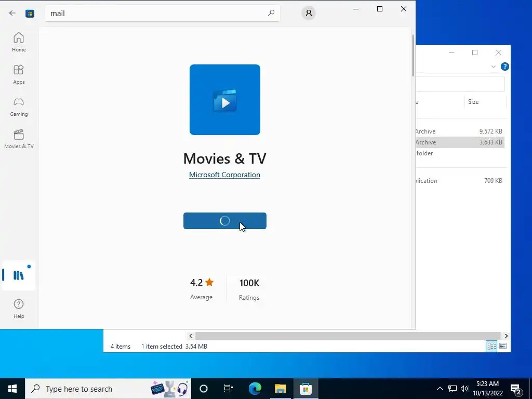Go back in Microsoft Store
Viewport: 532px width, 399px height.
click(x=12, y=13)
